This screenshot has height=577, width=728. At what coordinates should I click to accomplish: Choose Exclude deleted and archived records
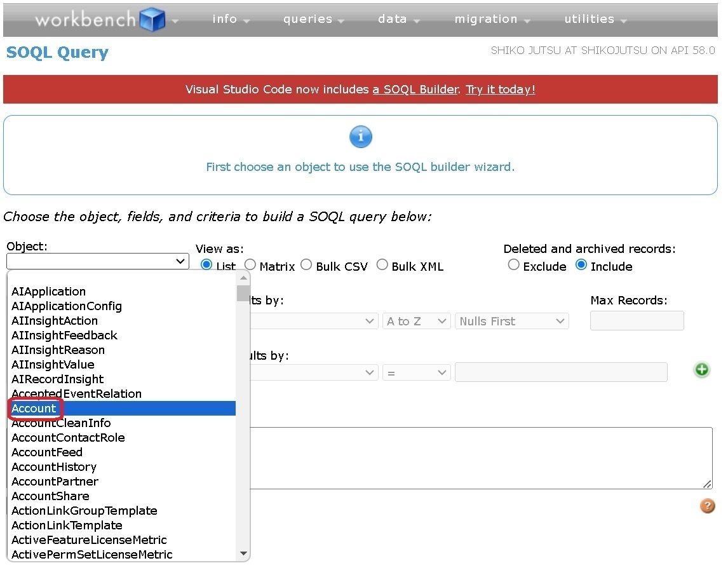pos(513,265)
